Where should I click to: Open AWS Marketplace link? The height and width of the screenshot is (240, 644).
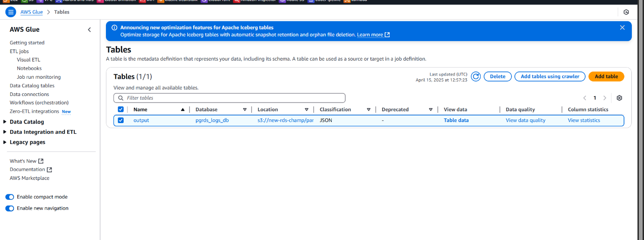pos(29,178)
